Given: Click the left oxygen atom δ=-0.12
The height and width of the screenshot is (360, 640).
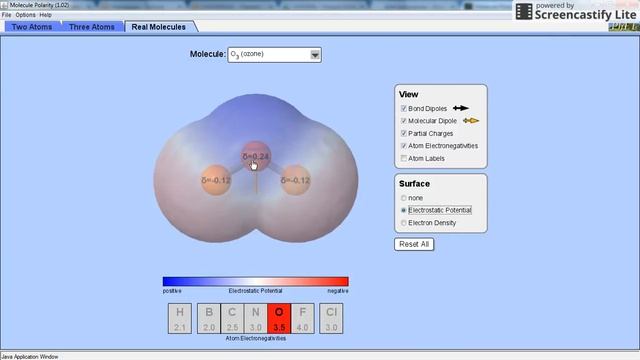Looking at the screenshot, I should [216, 180].
